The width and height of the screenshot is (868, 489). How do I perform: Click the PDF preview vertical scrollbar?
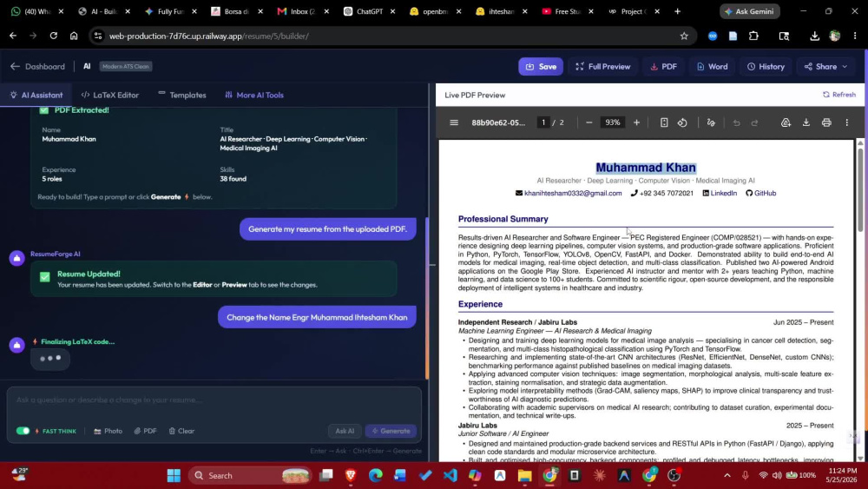click(x=860, y=188)
